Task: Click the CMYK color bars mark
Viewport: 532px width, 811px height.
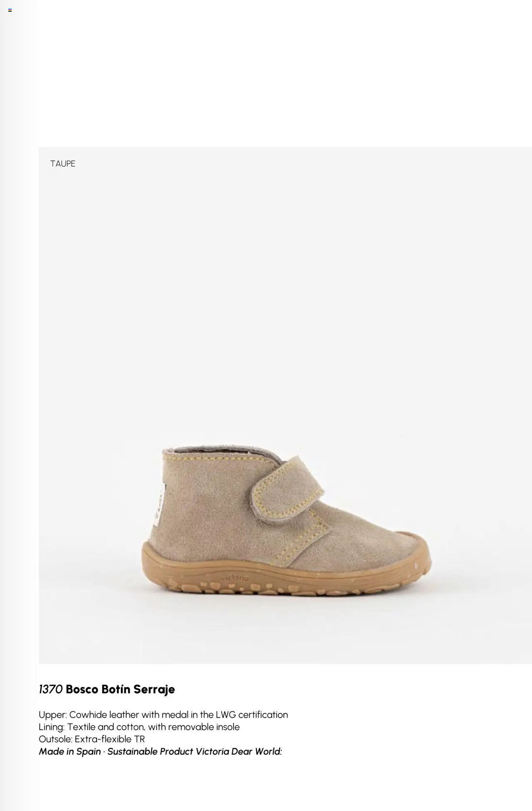Action: pos(10,10)
